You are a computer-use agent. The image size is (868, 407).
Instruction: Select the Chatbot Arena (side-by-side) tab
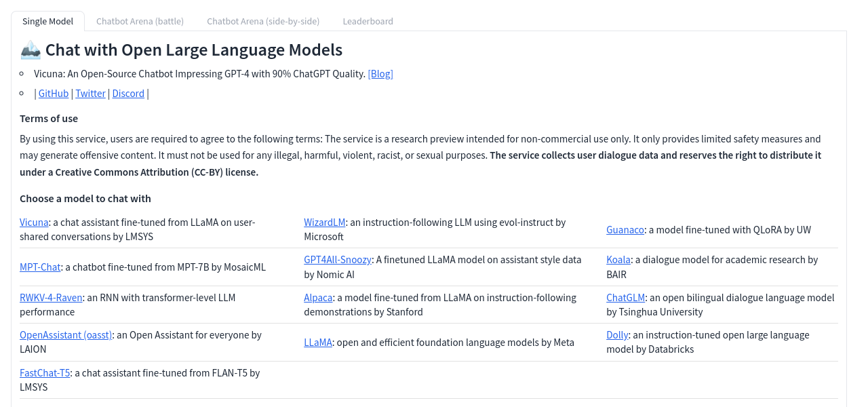[x=263, y=21]
